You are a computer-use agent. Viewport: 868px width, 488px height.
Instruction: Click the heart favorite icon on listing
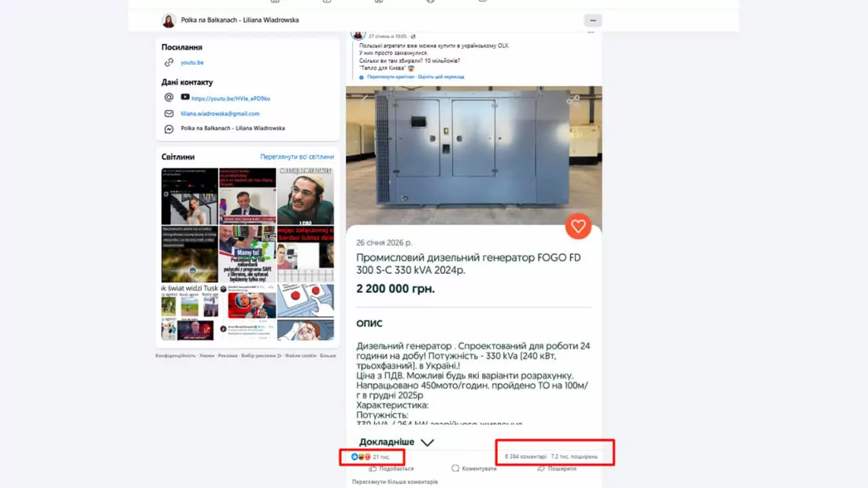pos(578,227)
